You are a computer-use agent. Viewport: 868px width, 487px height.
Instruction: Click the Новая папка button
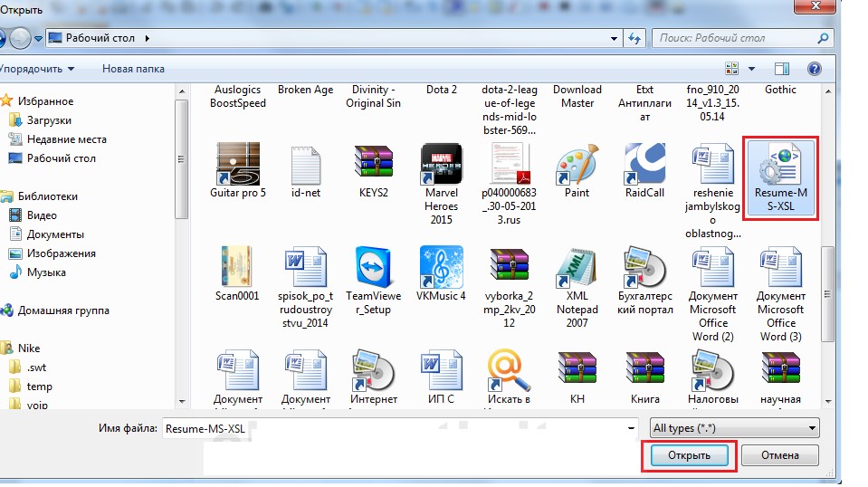click(x=133, y=69)
